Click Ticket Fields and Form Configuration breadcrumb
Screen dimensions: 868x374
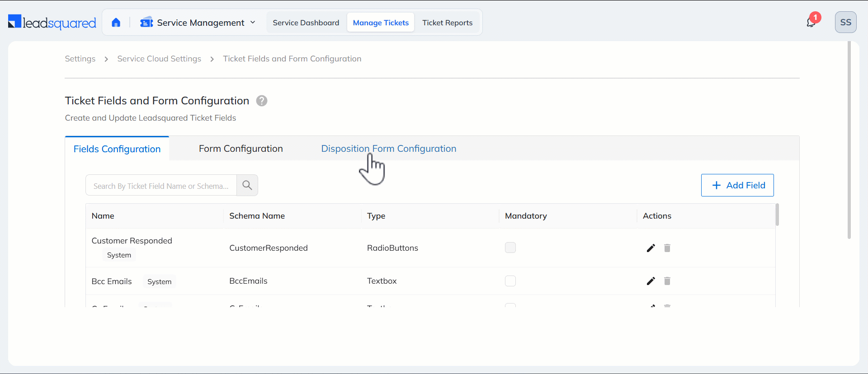click(x=292, y=59)
